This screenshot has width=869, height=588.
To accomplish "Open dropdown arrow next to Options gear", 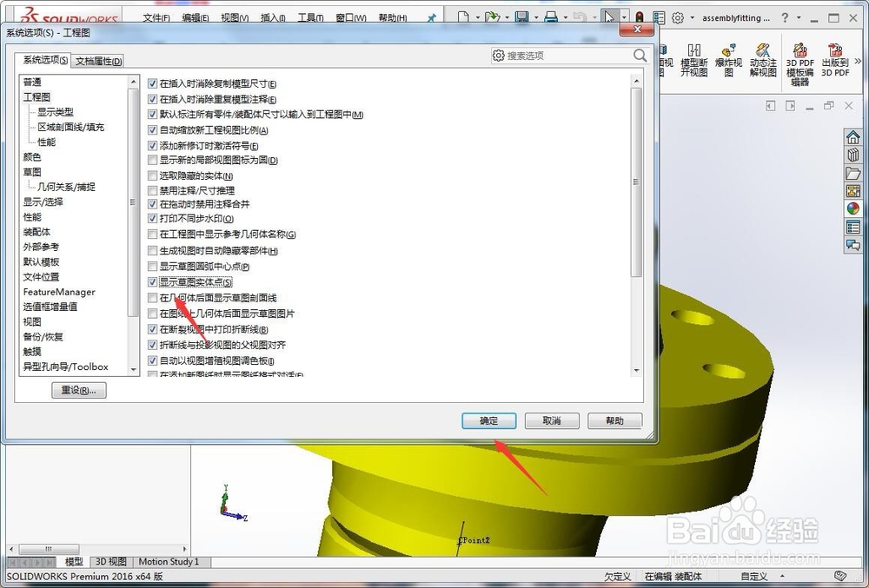I will [x=692, y=17].
